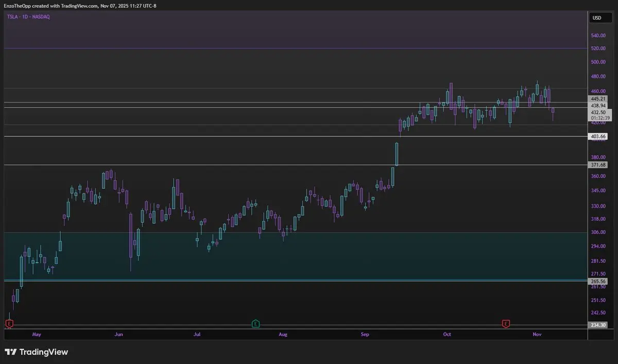Select the 265.56 price level label
The image size is (618, 364).
[x=598, y=281]
